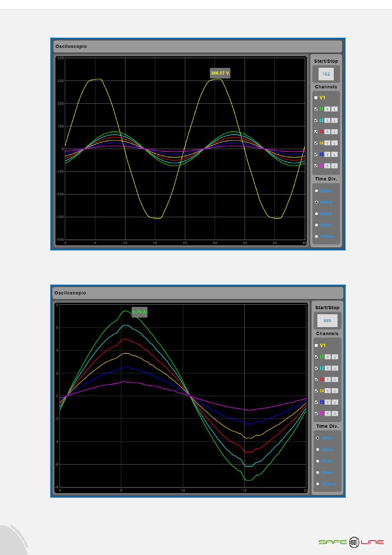Hide magenta I6 channel in lower oscilloscope
This screenshot has height=555, width=392.
316,413
